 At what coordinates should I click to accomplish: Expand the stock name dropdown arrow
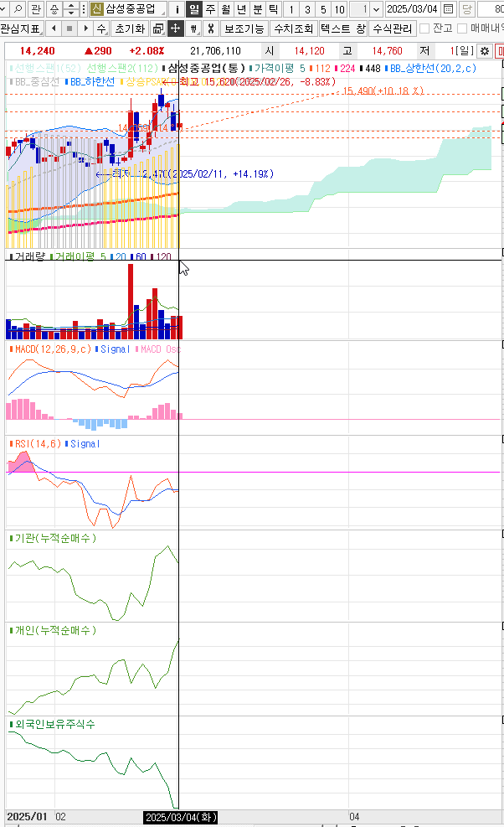(x=162, y=9)
